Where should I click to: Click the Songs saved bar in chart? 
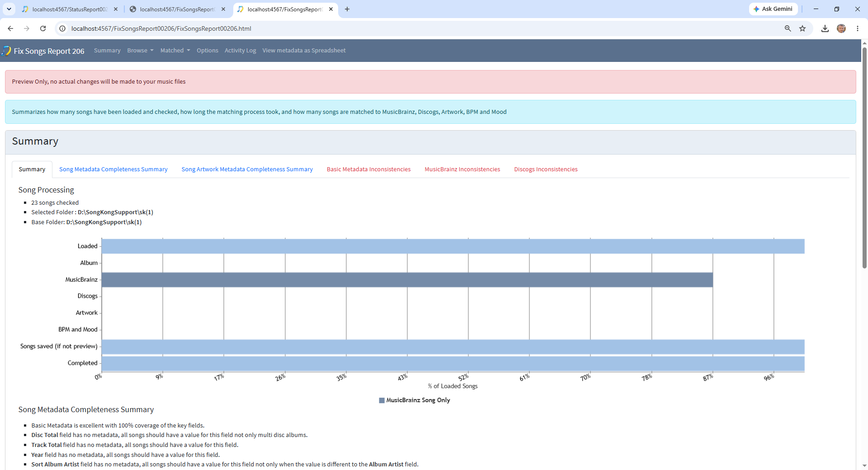[453, 347]
